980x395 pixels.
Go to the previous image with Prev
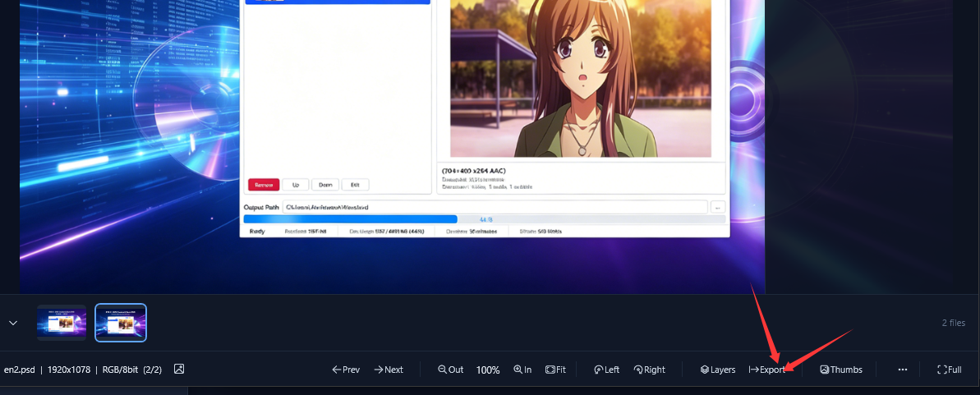click(347, 370)
